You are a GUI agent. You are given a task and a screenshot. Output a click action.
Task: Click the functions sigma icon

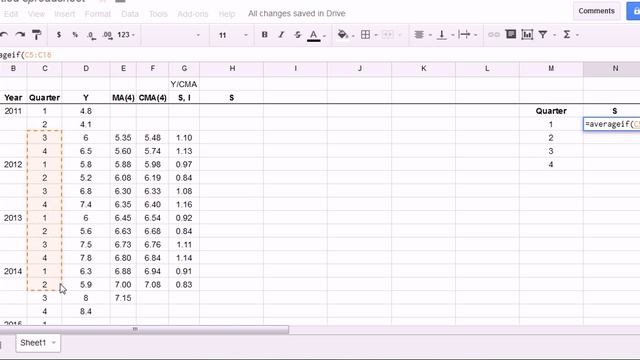(x=567, y=35)
